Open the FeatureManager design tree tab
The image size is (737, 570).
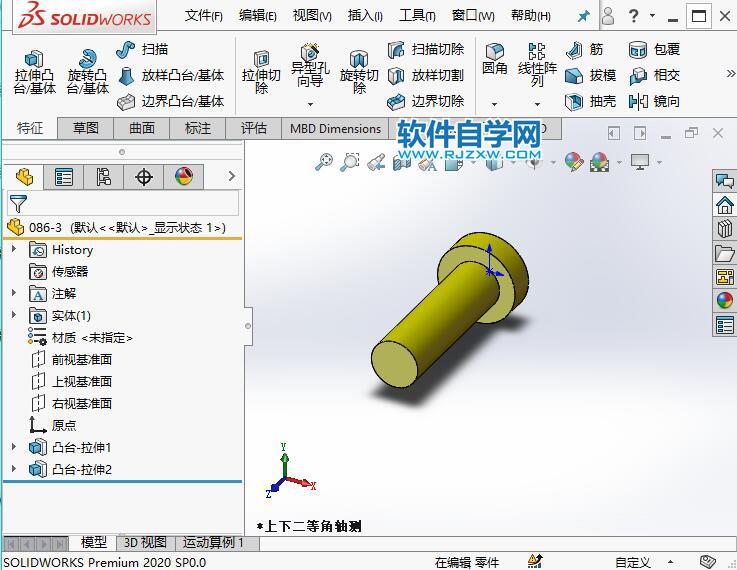coord(24,177)
